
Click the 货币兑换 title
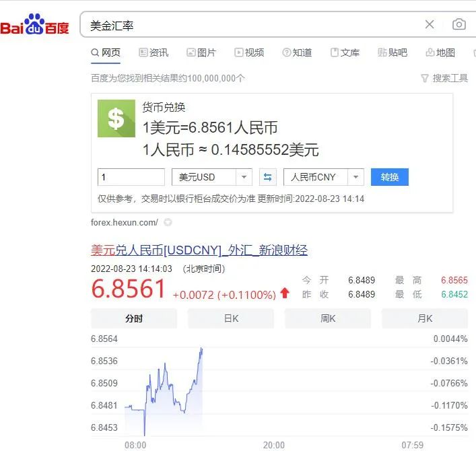pos(164,107)
